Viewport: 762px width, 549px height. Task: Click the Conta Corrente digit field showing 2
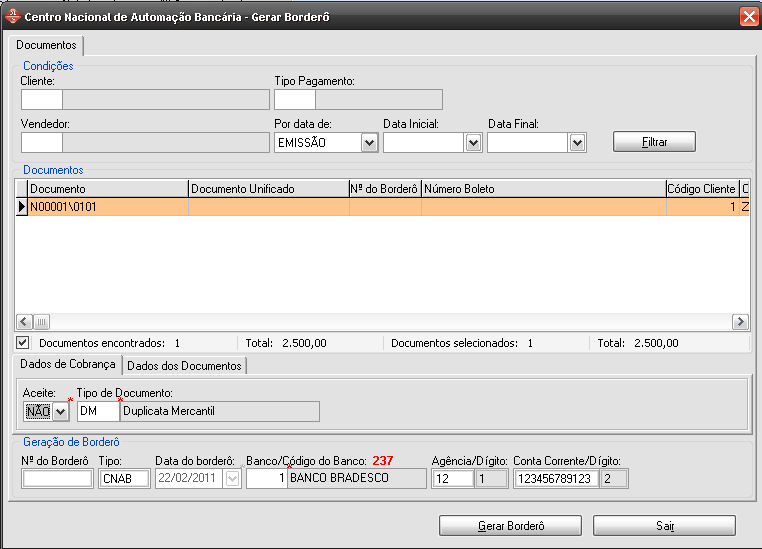614,479
